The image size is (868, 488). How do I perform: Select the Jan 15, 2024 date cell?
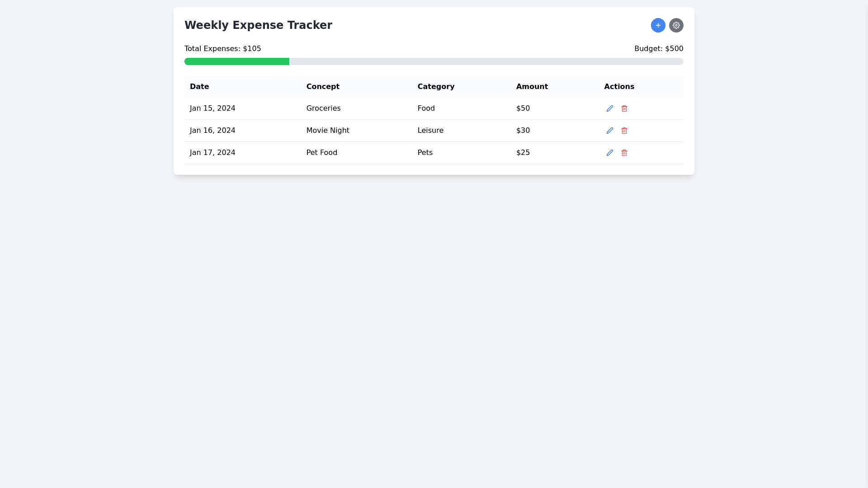(x=212, y=108)
